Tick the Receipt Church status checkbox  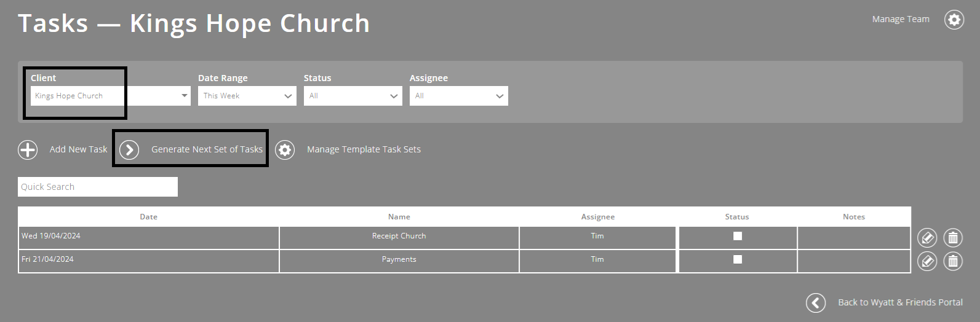pyautogui.click(x=738, y=236)
